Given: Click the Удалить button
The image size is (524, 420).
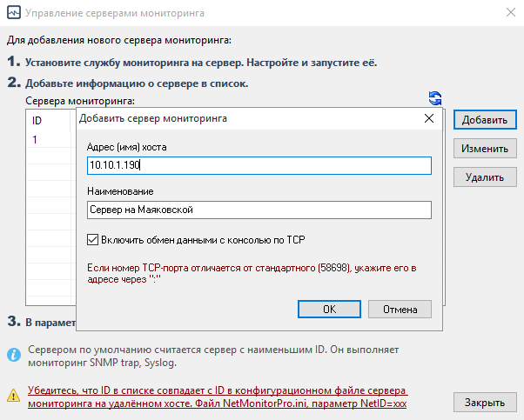Looking at the screenshot, I should click(484, 177).
